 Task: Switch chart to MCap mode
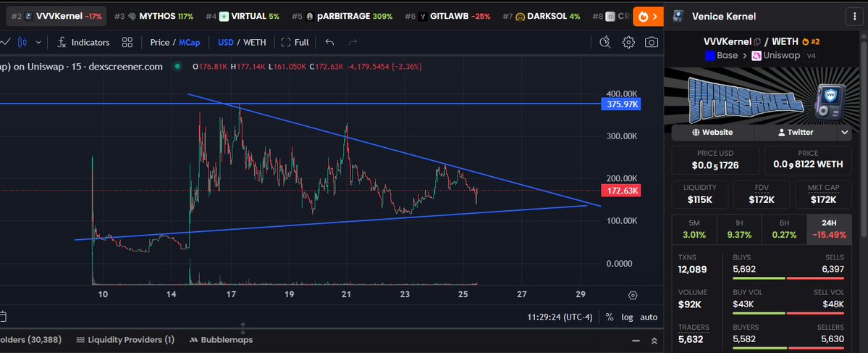click(x=190, y=42)
